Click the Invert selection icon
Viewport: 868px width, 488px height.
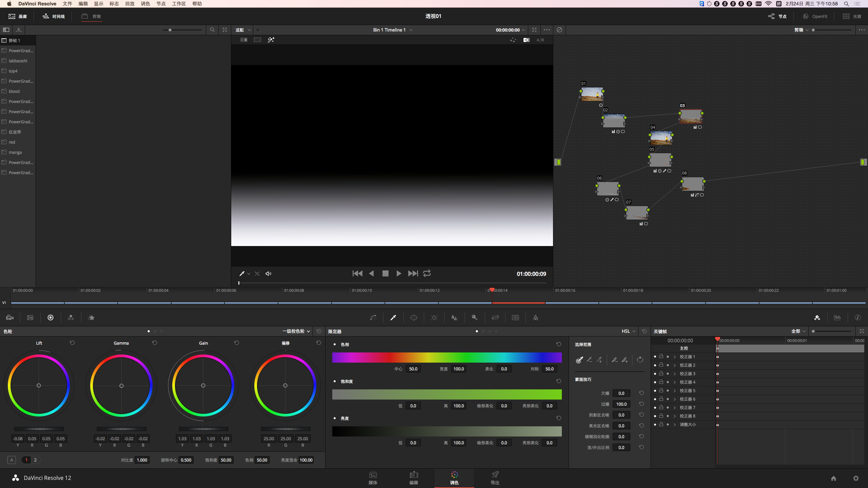640,360
